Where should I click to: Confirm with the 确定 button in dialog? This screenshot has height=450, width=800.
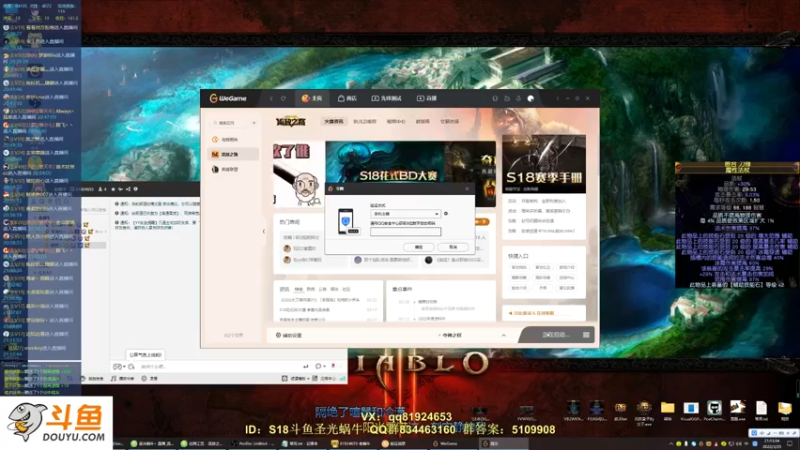click(419, 247)
